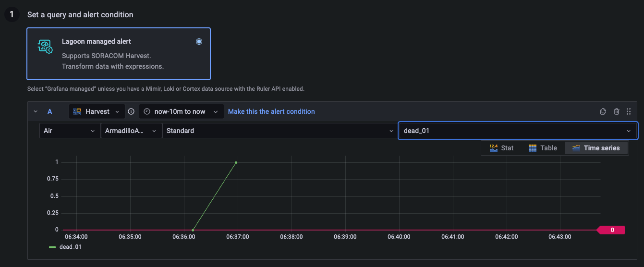Viewport: 644px width, 267px height.
Task: Select the Lagoon managed alert radio button
Action: coord(199,41)
